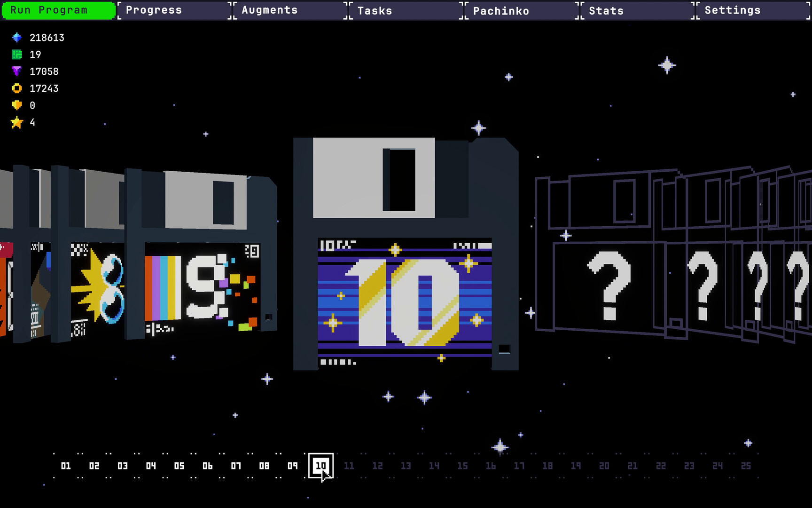This screenshot has width=812, height=508.
Task: Click the Run Program button
Action: (57, 10)
